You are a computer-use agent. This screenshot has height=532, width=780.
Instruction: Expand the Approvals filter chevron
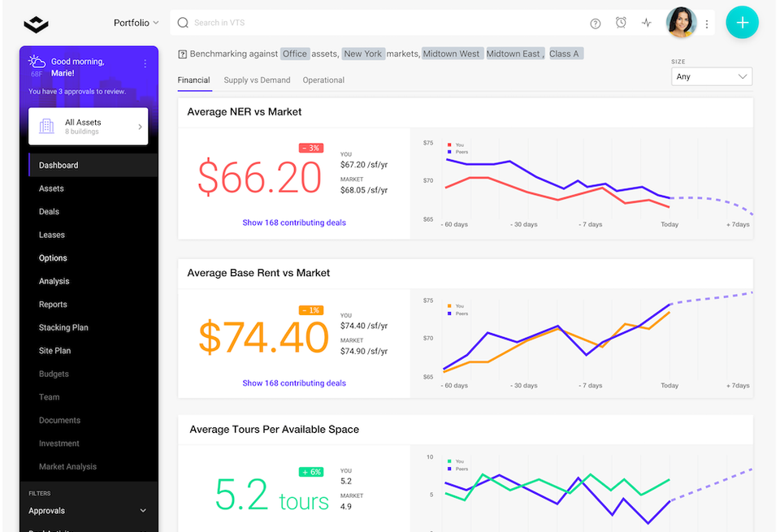click(143, 511)
